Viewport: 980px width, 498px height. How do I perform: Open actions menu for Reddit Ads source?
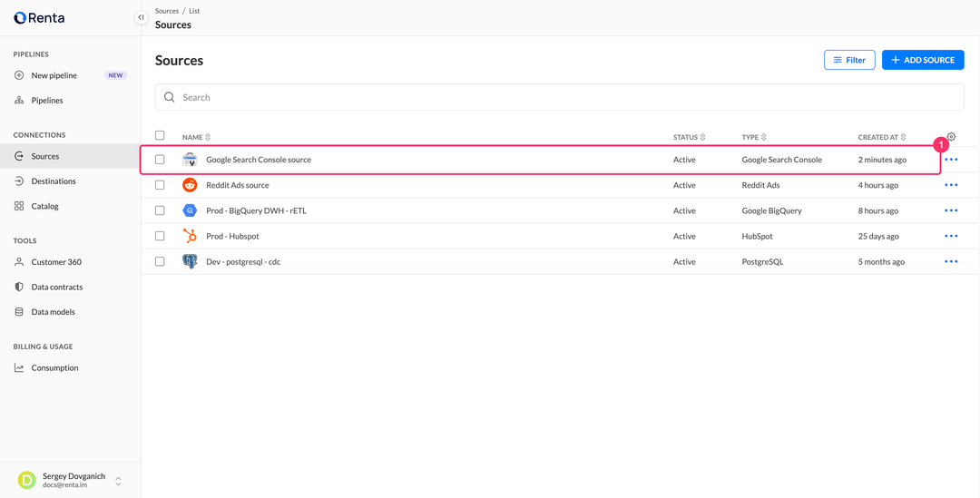pyautogui.click(x=951, y=186)
